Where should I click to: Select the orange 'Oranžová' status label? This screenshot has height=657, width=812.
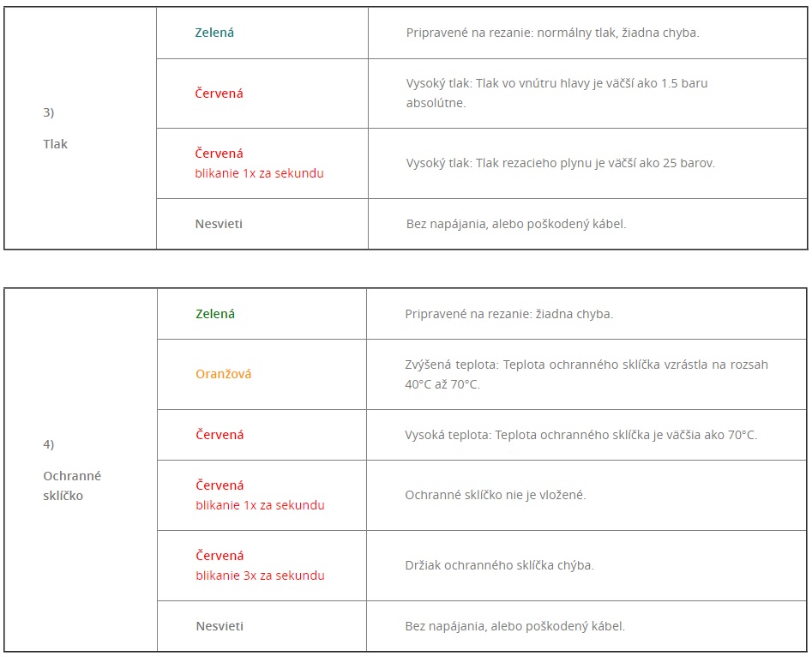223,374
